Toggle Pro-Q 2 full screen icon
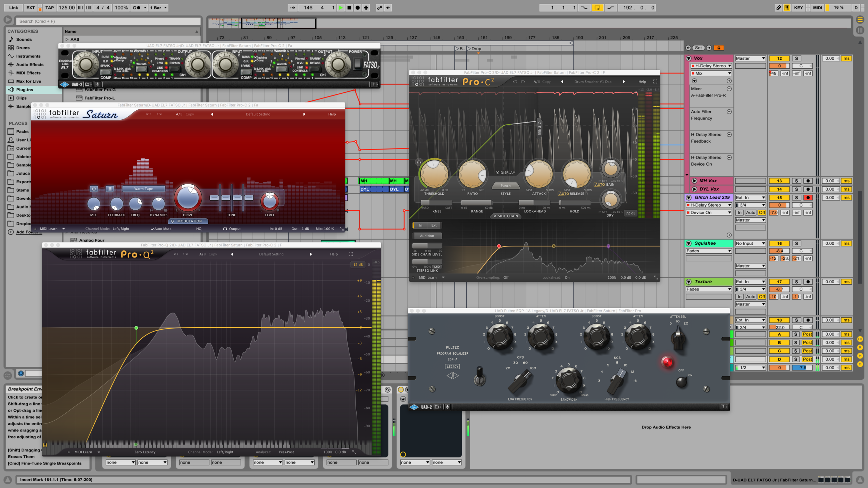Screen dimensions: 868x488 pos(351,254)
